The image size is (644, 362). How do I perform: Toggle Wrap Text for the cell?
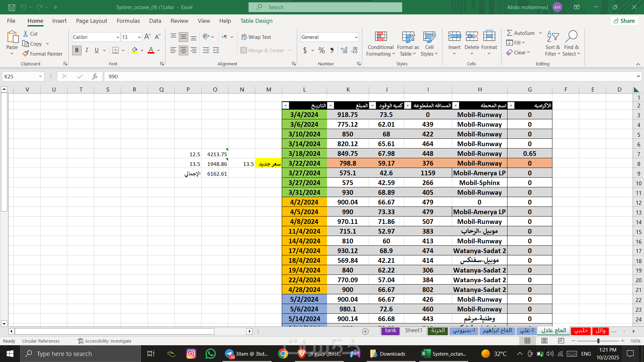point(256,37)
